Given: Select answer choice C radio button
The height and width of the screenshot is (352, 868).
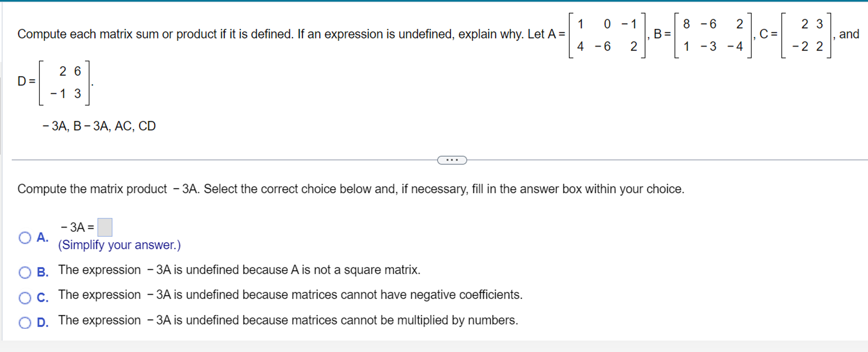Looking at the screenshot, I should pyautogui.click(x=25, y=296).
